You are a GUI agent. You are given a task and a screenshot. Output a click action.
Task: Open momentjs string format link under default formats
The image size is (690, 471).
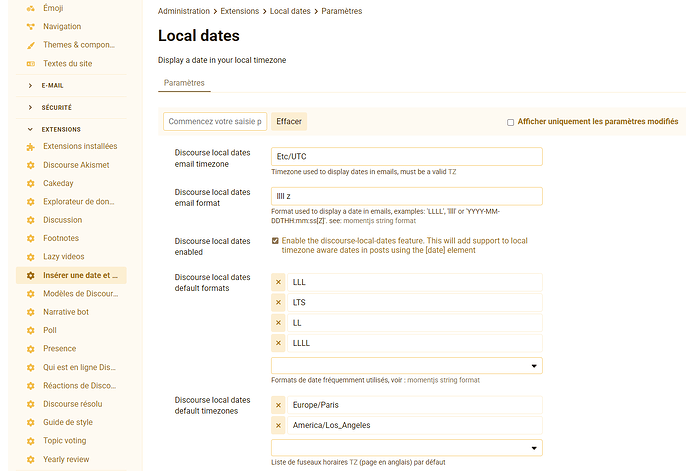443,380
